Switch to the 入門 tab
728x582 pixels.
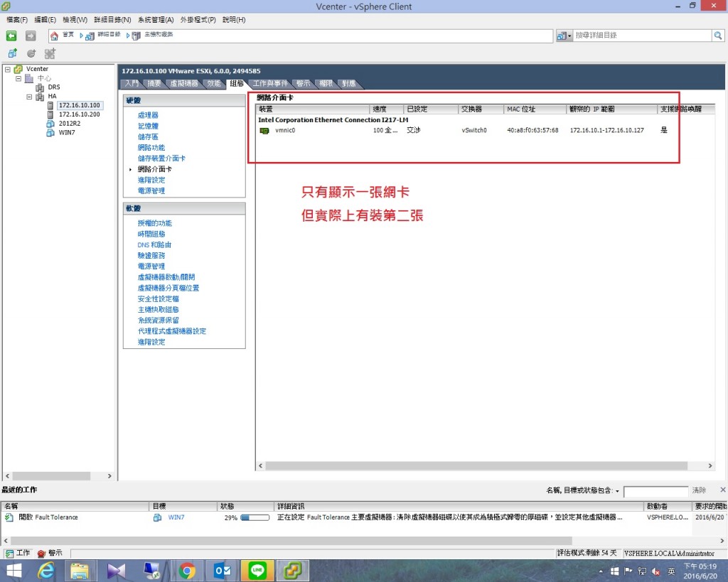(132, 84)
